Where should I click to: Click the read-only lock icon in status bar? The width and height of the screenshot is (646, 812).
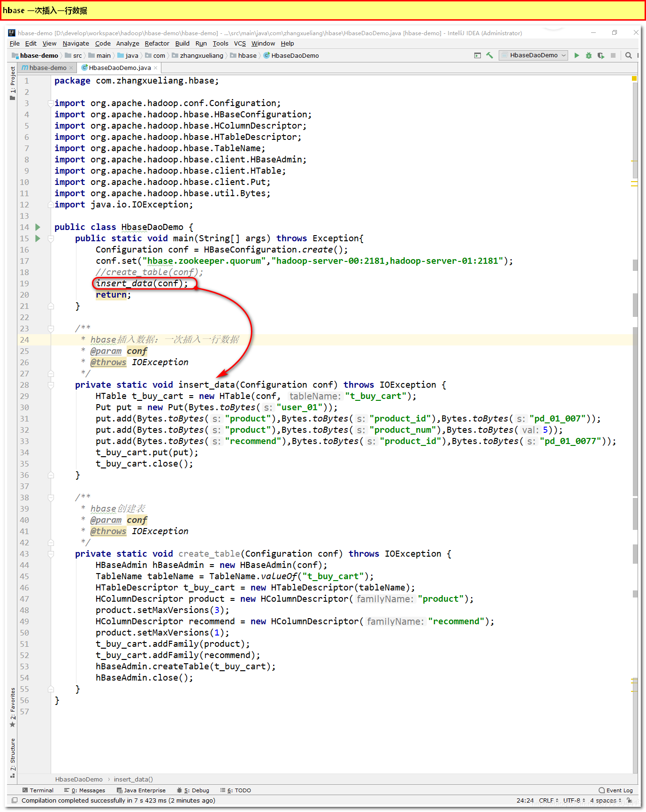tap(629, 800)
